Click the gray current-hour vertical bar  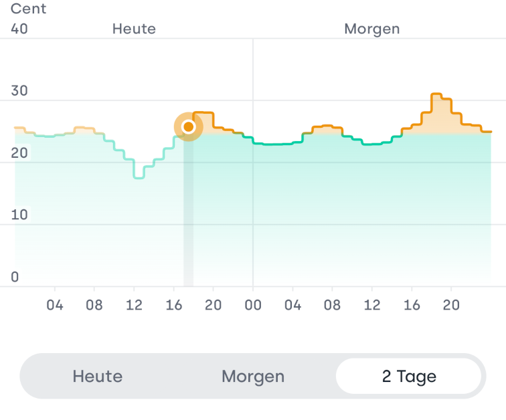coord(189,221)
